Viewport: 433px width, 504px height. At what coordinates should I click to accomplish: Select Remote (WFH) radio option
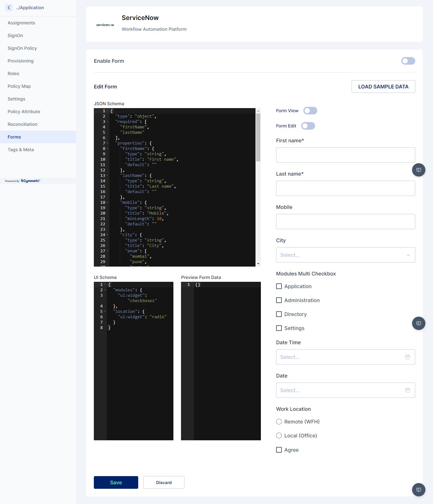pos(279,422)
